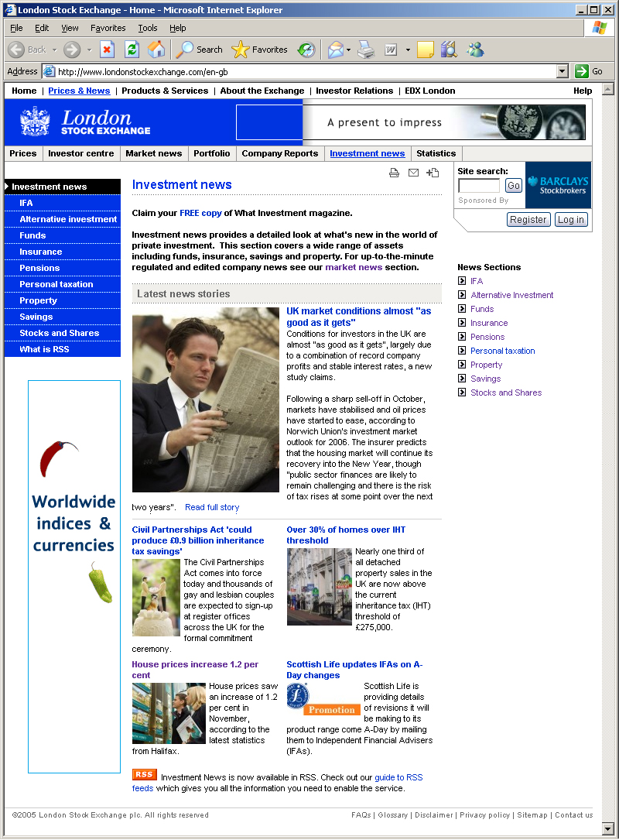The width and height of the screenshot is (619, 840).
Task: Switch to the Market news tab
Action: point(154,153)
